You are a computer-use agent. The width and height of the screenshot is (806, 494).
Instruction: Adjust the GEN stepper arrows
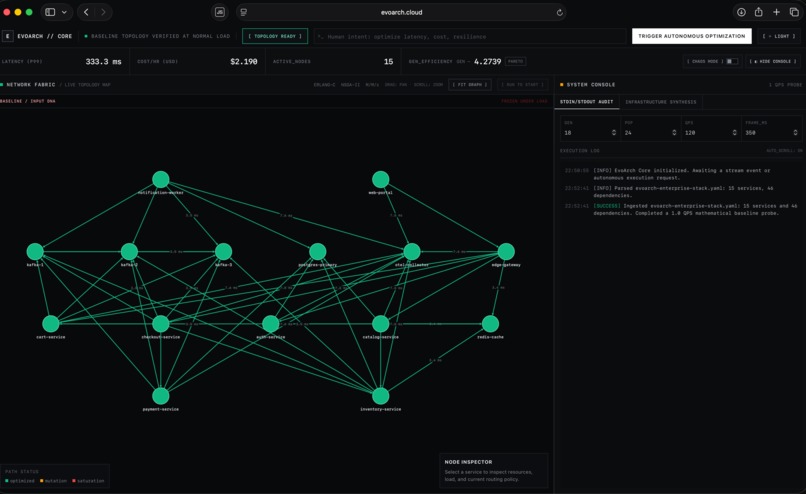coord(614,133)
